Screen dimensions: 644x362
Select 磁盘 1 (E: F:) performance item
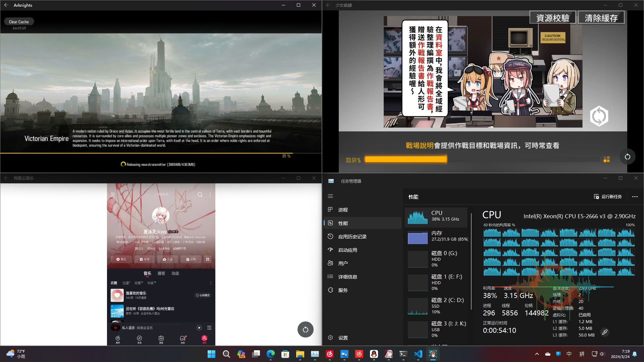pos(436,283)
